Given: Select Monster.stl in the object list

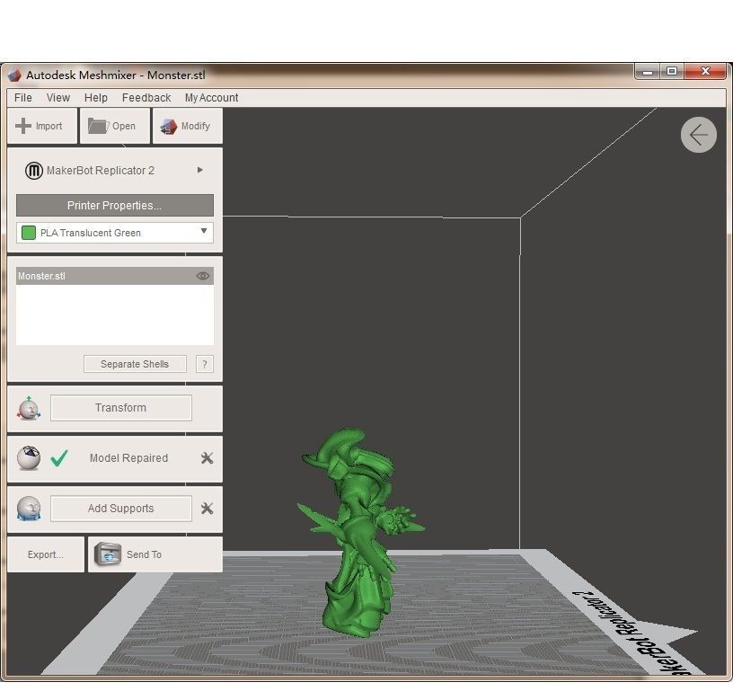Looking at the screenshot, I should click(115, 276).
